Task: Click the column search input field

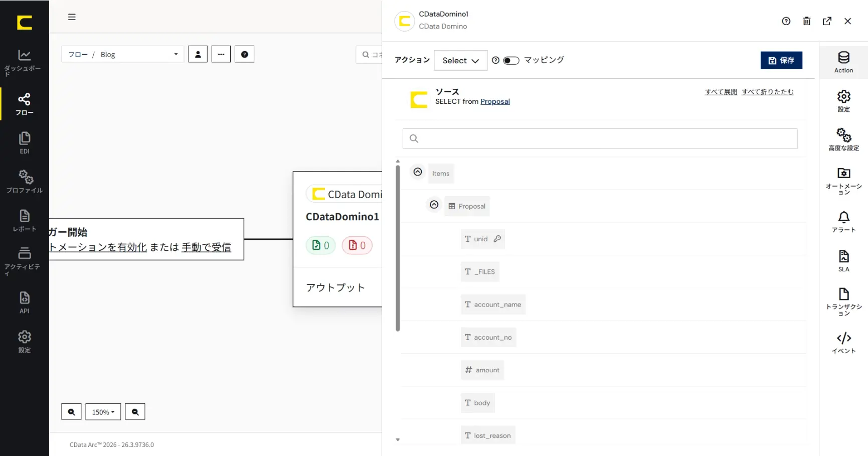Action: 600,138
